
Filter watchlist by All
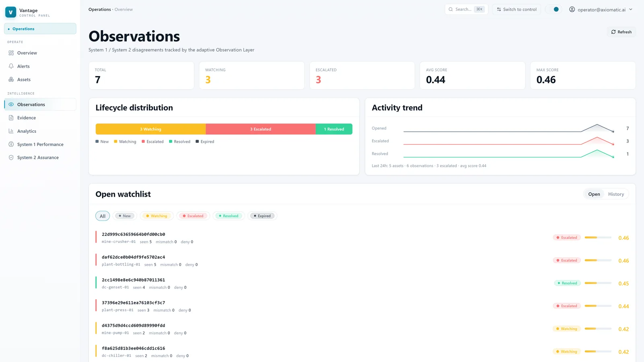(x=103, y=216)
